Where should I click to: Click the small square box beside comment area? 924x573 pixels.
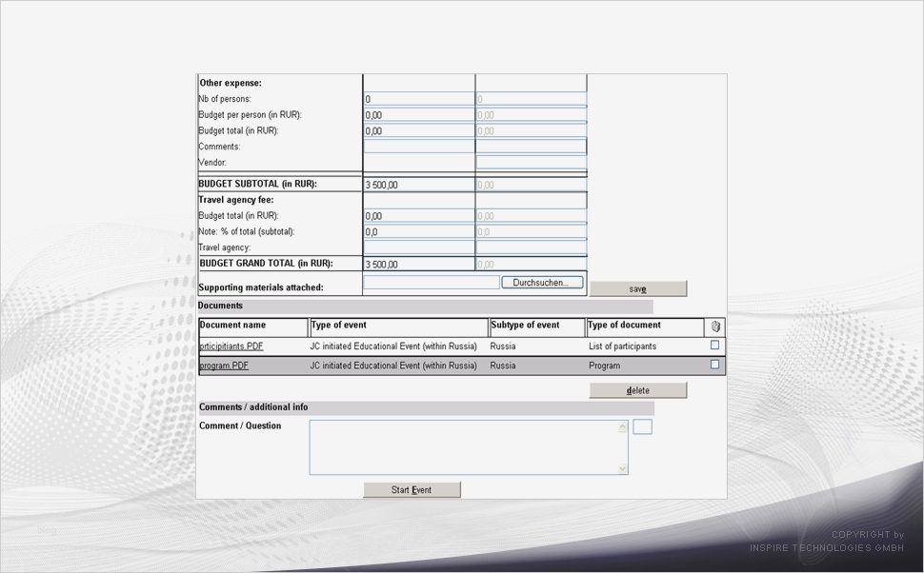[642, 427]
